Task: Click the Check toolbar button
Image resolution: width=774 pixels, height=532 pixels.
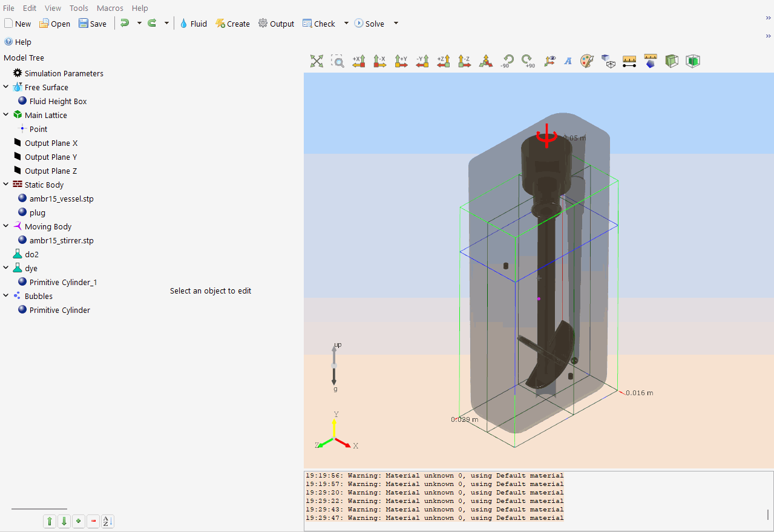Action: click(x=319, y=24)
